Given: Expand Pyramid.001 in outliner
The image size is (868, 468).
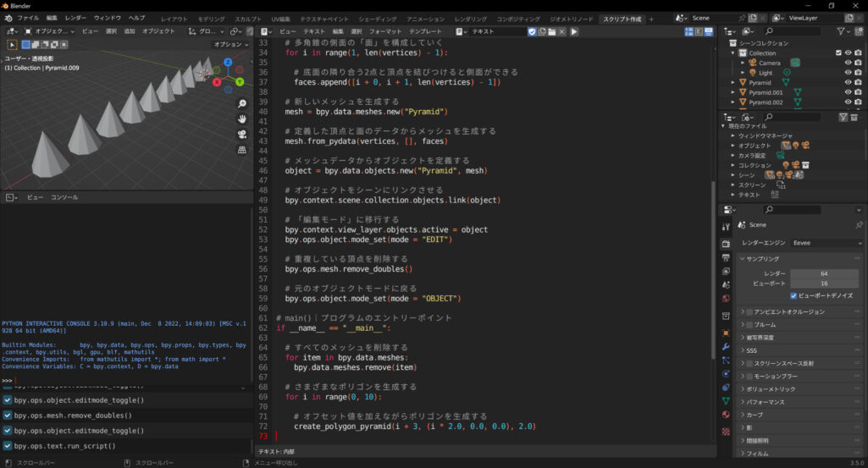Looking at the screenshot, I should click(x=733, y=92).
